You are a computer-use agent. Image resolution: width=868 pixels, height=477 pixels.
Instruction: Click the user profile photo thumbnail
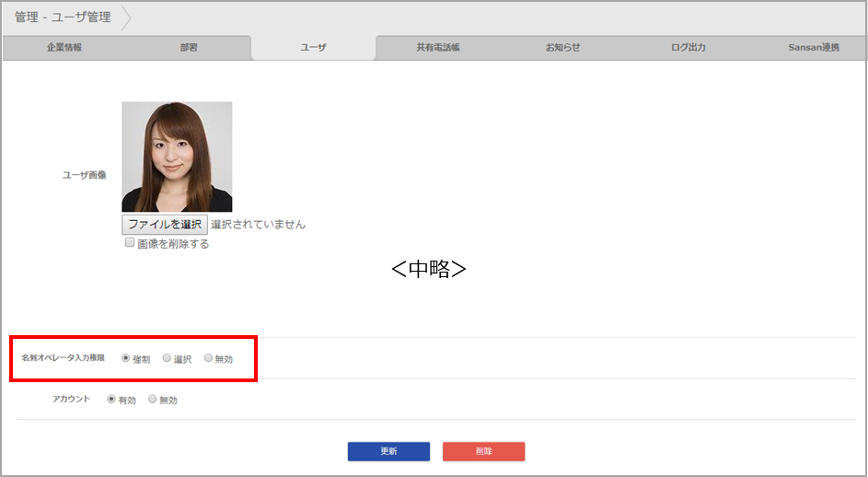pyautogui.click(x=177, y=157)
